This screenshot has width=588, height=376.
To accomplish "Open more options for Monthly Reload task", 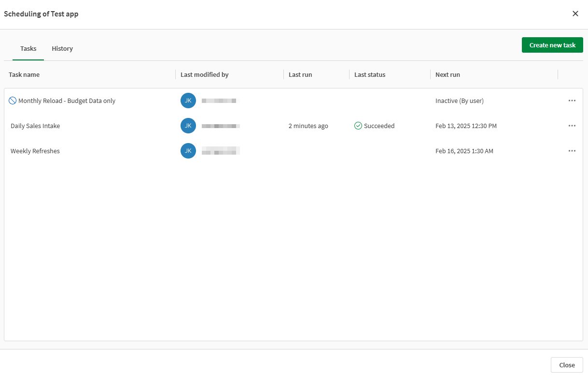I will click(x=572, y=101).
